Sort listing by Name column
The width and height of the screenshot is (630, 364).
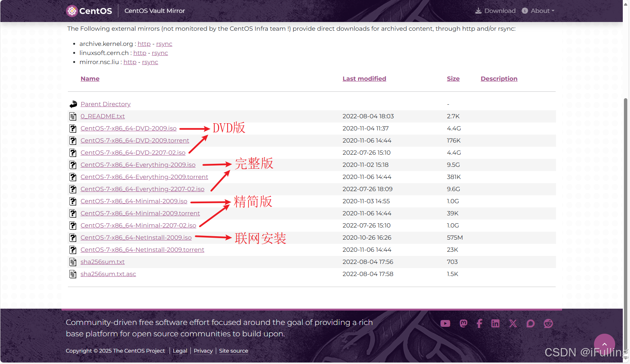coord(90,79)
